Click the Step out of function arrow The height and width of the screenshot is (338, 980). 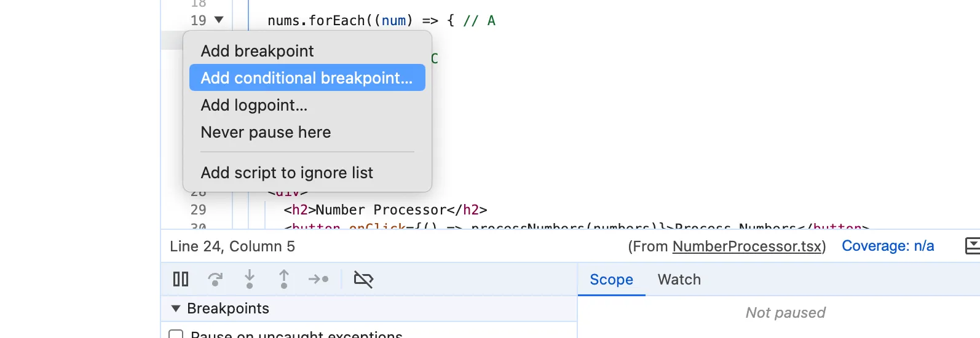coord(284,279)
